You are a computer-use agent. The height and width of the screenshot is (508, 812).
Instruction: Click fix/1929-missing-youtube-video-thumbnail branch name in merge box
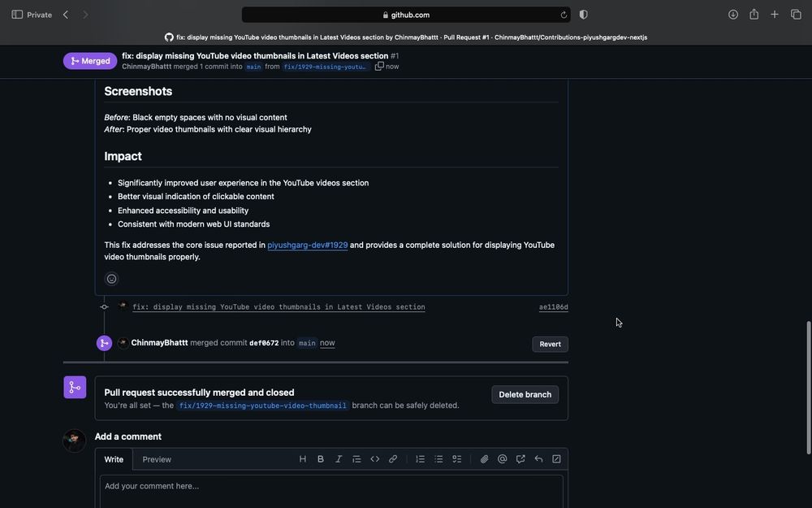[x=262, y=406]
